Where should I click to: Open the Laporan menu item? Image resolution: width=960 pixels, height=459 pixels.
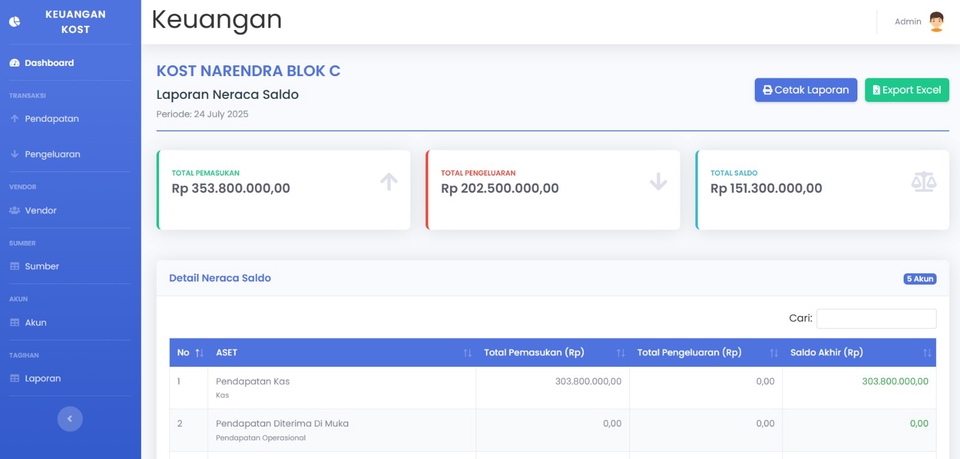click(43, 379)
